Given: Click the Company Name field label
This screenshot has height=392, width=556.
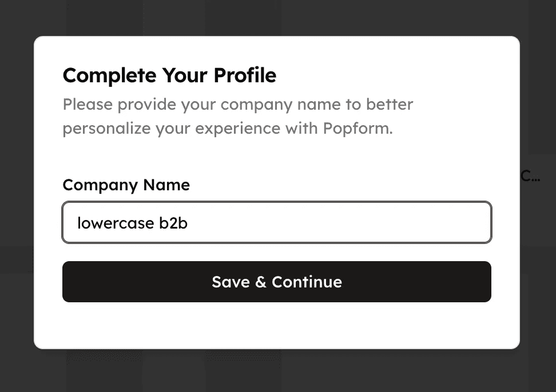Looking at the screenshot, I should click(126, 185).
